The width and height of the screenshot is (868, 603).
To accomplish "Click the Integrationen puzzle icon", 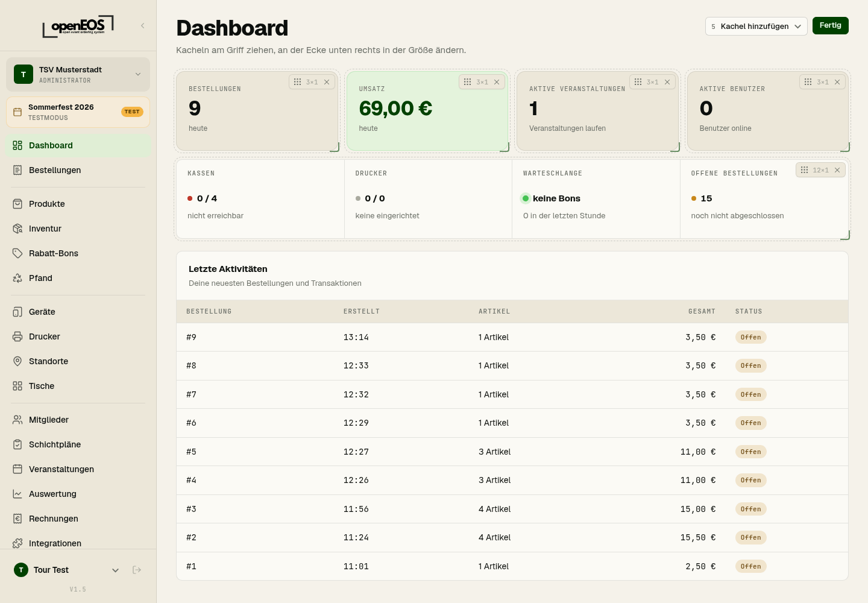I will (17, 543).
